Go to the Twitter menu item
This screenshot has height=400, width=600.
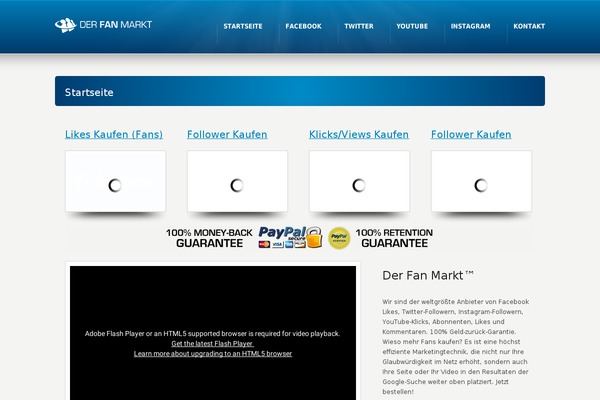point(359,26)
